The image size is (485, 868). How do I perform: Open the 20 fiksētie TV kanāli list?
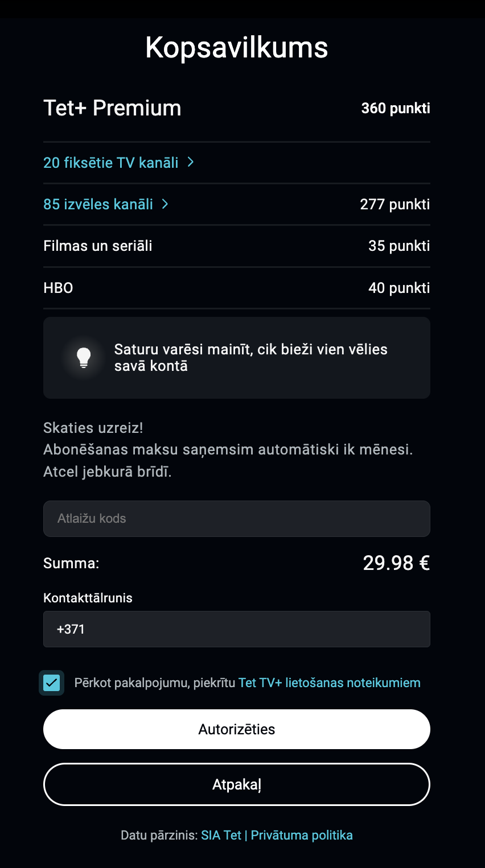(x=111, y=163)
